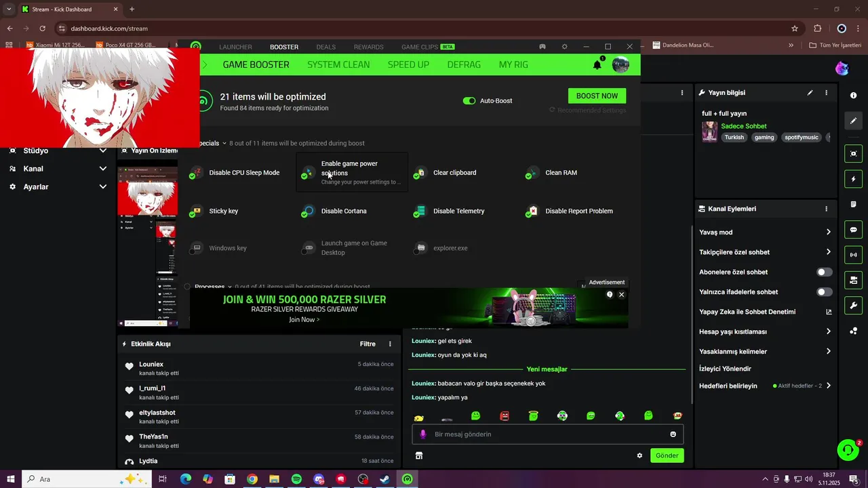Click the message input field
The height and width of the screenshot is (488, 868).
click(x=548, y=434)
